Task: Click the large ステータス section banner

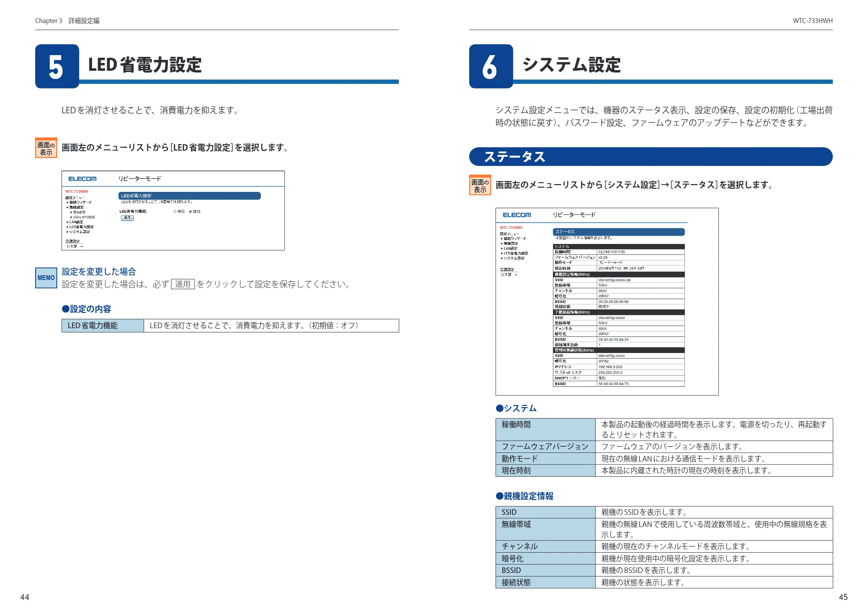Action: click(x=651, y=157)
